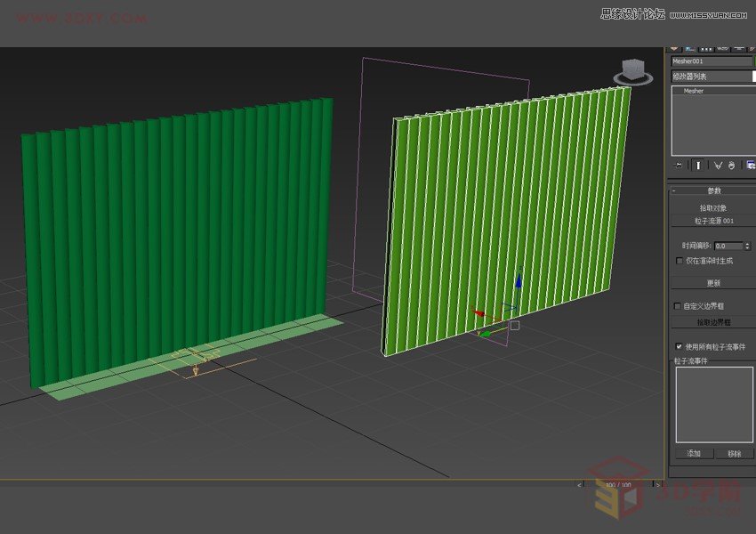Enable the 仅在渲染时生成 checkbox
Image resolution: width=756 pixels, height=534 pixels.
[x=679, y=261]
